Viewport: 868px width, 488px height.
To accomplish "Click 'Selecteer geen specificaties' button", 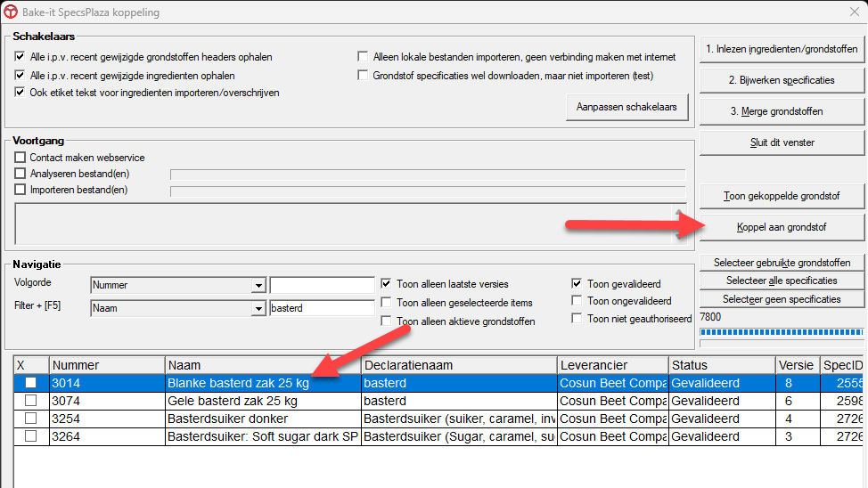I will (x=782, y=299).
